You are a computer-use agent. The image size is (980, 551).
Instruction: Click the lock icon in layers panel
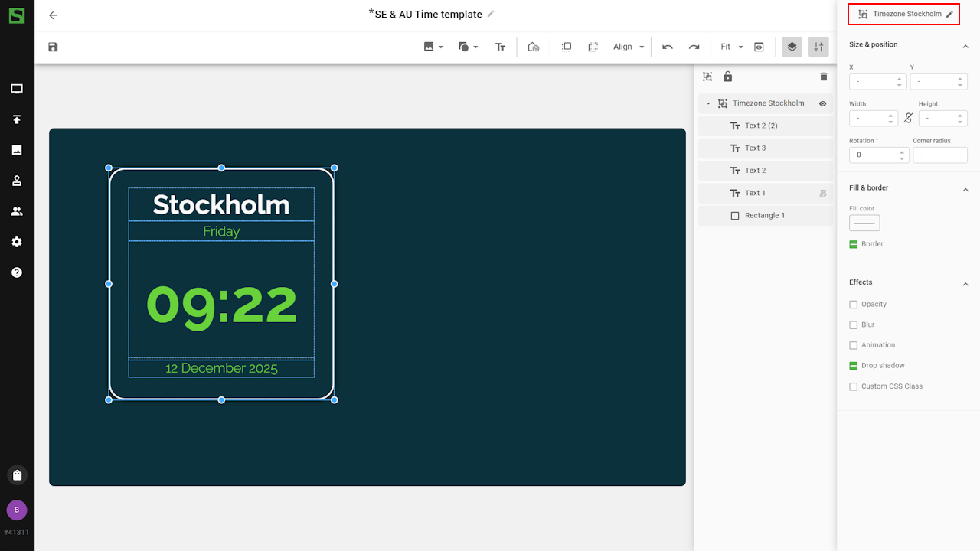pyautogui.click(x=727, y=77)
